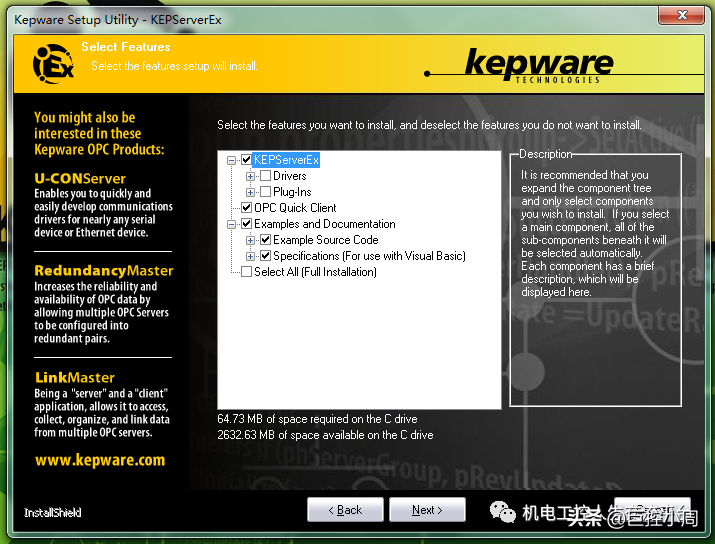
Task: Toggle the KEPServerEx feature checkbox
Action: tap(246, 160)
